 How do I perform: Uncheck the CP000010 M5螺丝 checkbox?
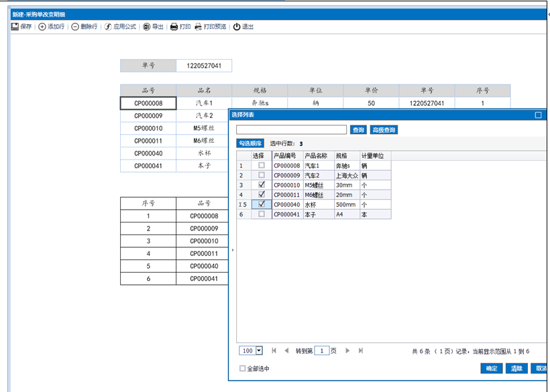click(x=262, y=184)
